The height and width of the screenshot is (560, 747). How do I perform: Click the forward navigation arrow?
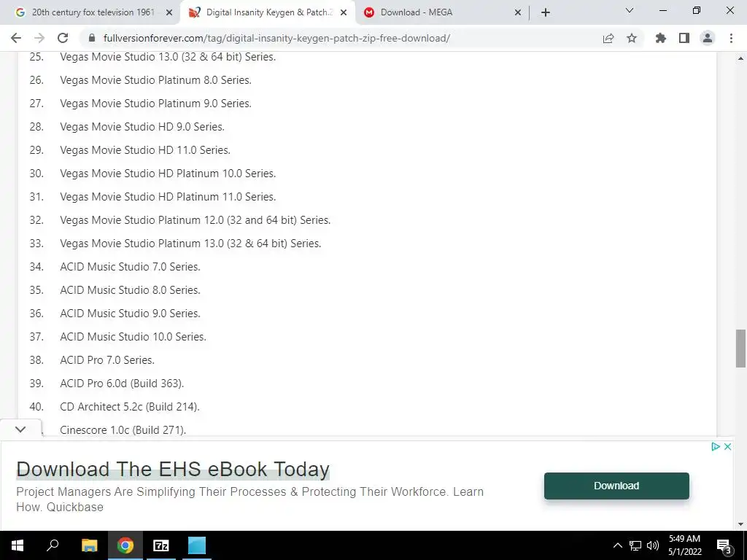pos(39,38)
